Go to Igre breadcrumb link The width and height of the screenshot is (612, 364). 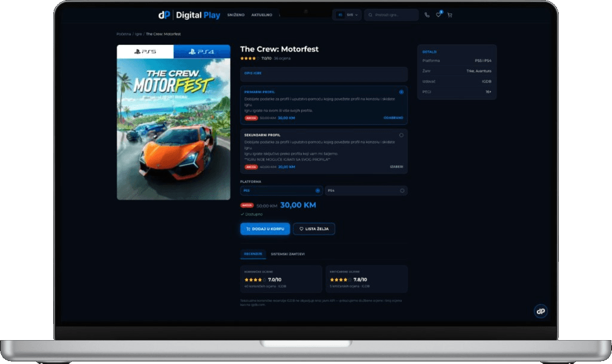coord(138,34)
